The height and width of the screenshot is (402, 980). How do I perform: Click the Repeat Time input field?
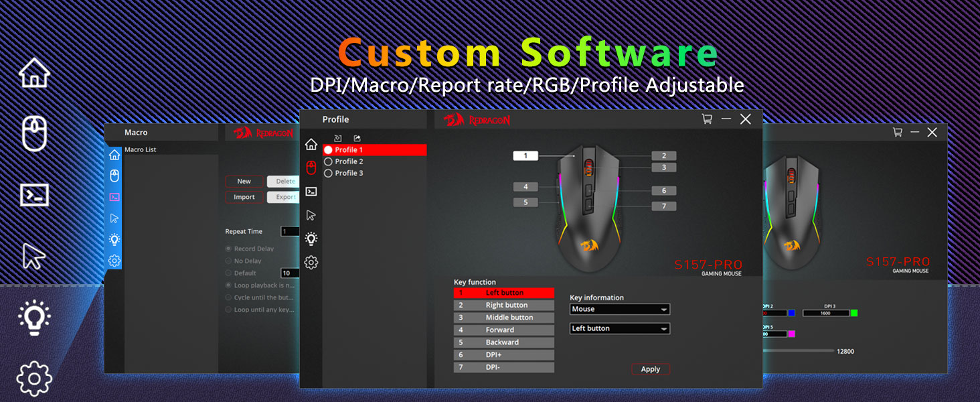pyautogui.click(x=289, y=232)
